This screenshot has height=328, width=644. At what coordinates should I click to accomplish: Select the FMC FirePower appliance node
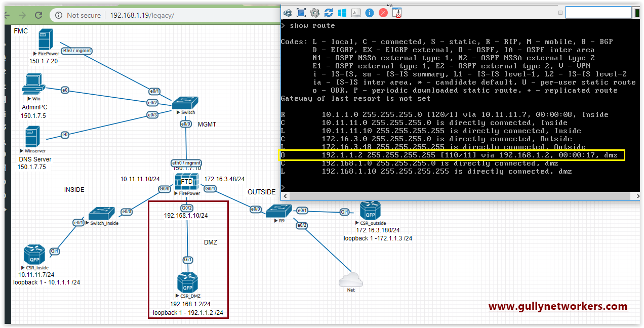coord(45,40)
